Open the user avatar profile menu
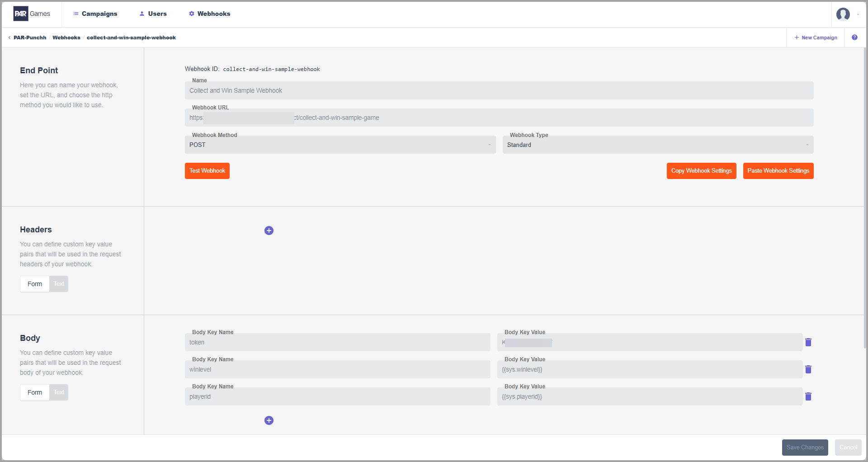This screenshot has height=462, width=868. point(843,14)
